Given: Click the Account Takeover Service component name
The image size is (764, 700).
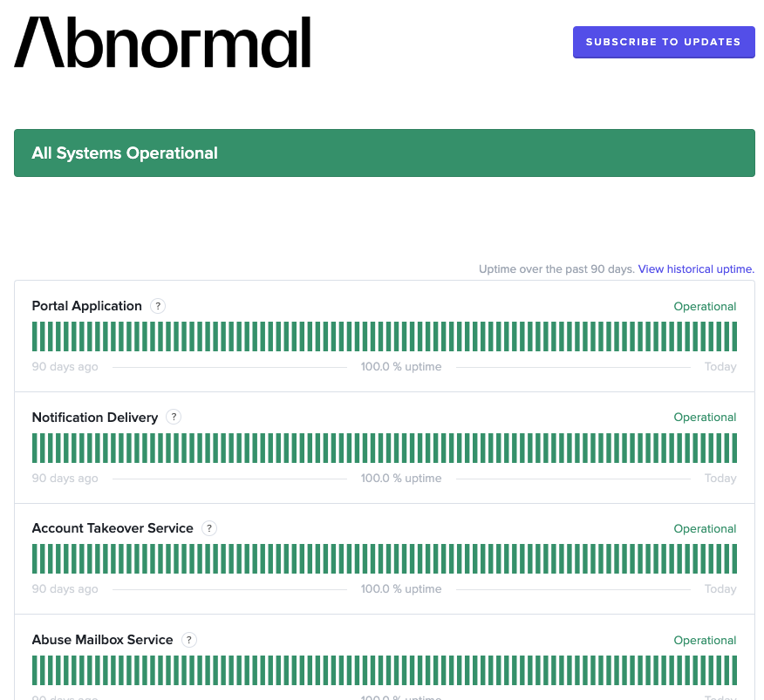Looking at the screenshot, I should pyautogui.click(x=113, y=528).
